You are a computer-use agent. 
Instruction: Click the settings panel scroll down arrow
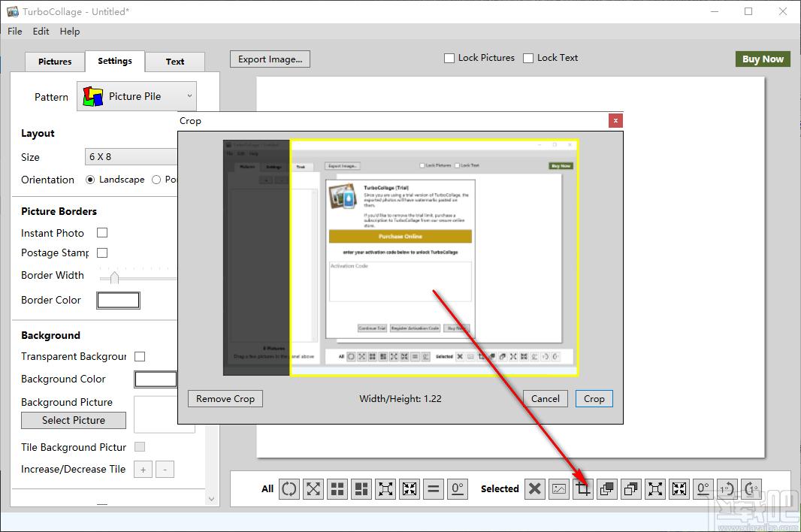(x=212, y=499)
